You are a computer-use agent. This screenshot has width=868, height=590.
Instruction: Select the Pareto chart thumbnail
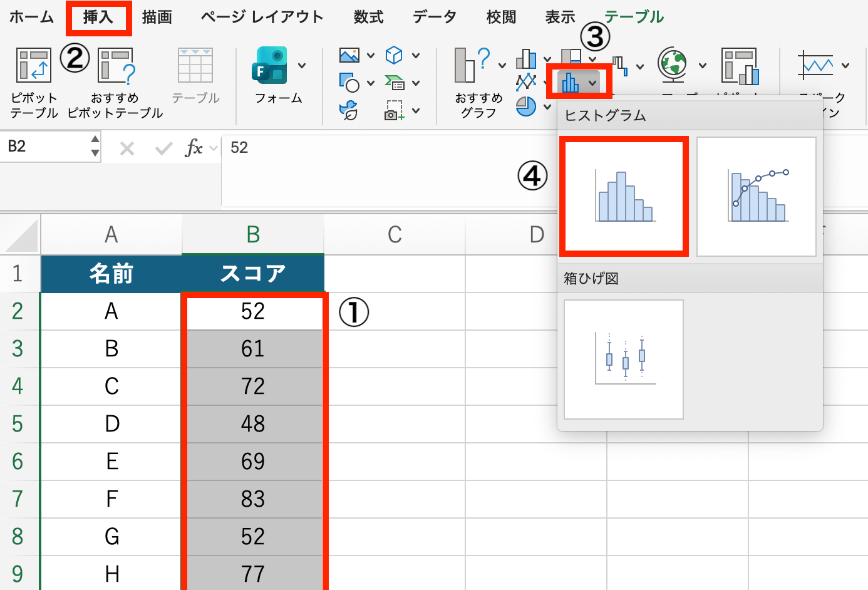pos(757,197)
